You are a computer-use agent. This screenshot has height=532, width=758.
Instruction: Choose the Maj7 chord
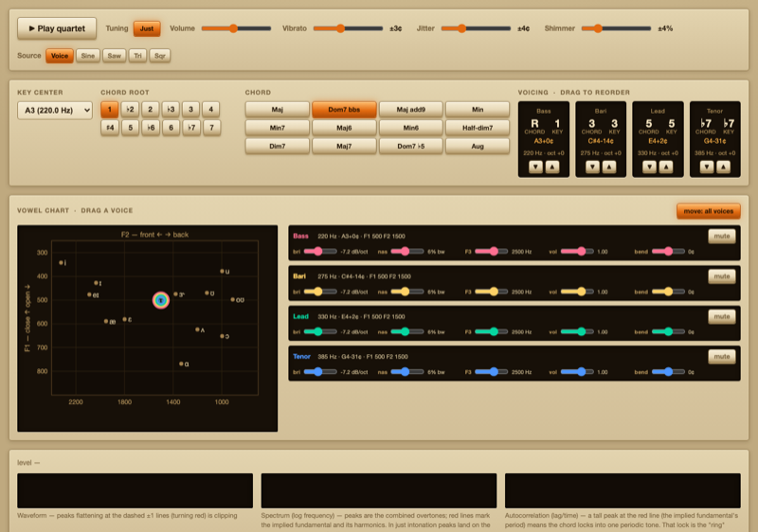point(344,147)
